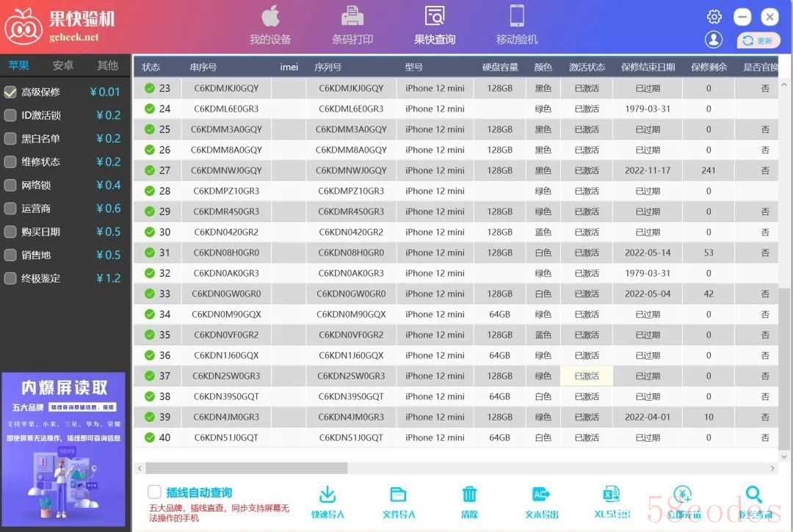Enable the 网络锁 checkbox
The height and width of the screenshot is (532, 793).
[x=10, y=185]
